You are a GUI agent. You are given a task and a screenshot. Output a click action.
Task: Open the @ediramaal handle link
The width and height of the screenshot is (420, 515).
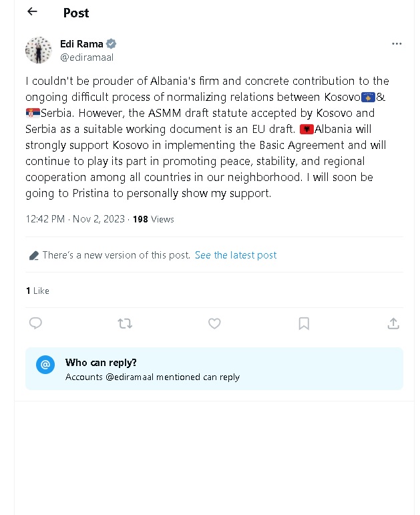[x=87, y=57]
